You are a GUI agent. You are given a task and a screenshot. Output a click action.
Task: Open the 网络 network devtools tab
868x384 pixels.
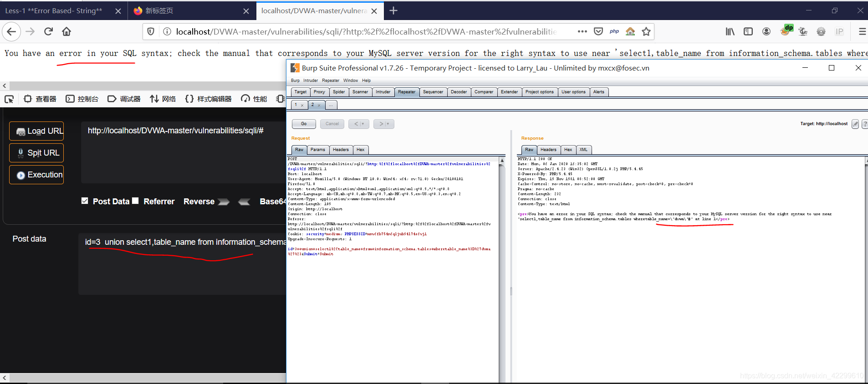(163, 99)
